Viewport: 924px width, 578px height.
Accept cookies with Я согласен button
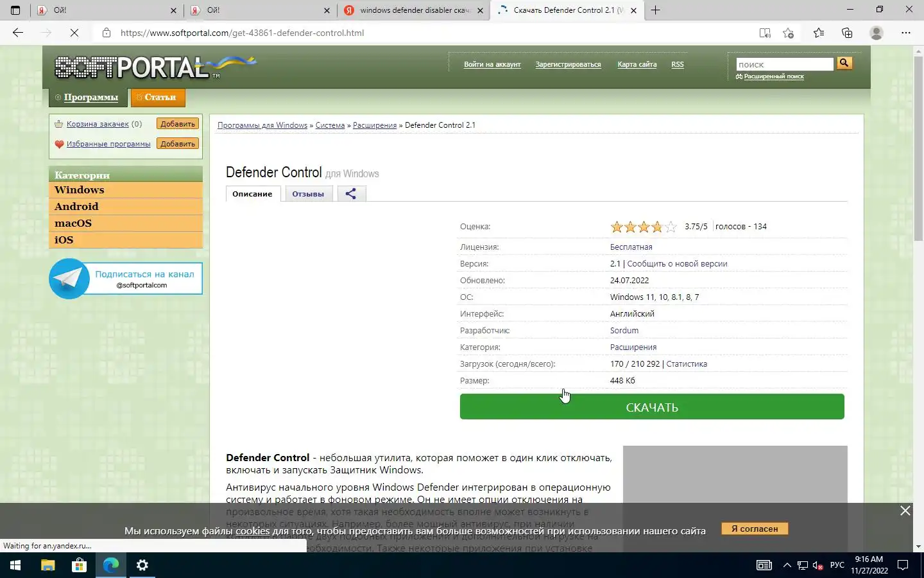(755, 529)
